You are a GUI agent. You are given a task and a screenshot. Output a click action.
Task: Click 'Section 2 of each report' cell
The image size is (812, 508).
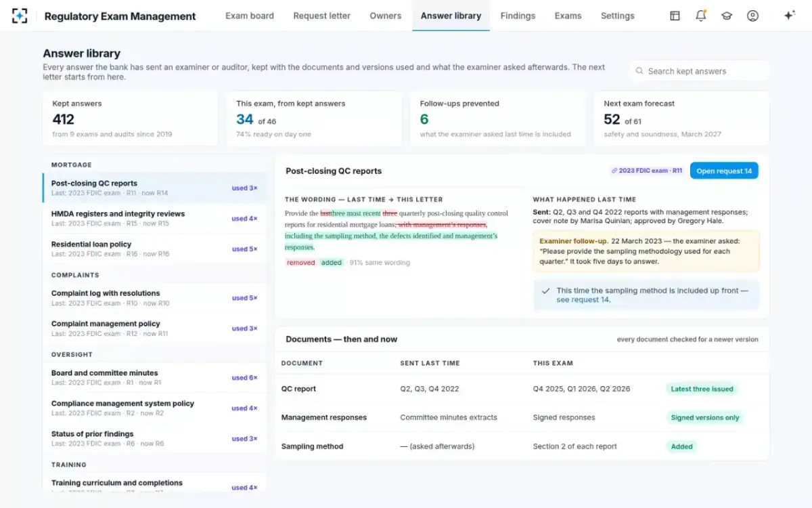[575, 446]
